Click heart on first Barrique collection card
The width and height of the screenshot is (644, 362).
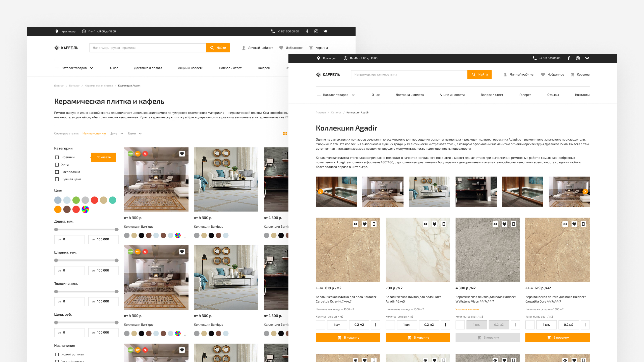182,154
